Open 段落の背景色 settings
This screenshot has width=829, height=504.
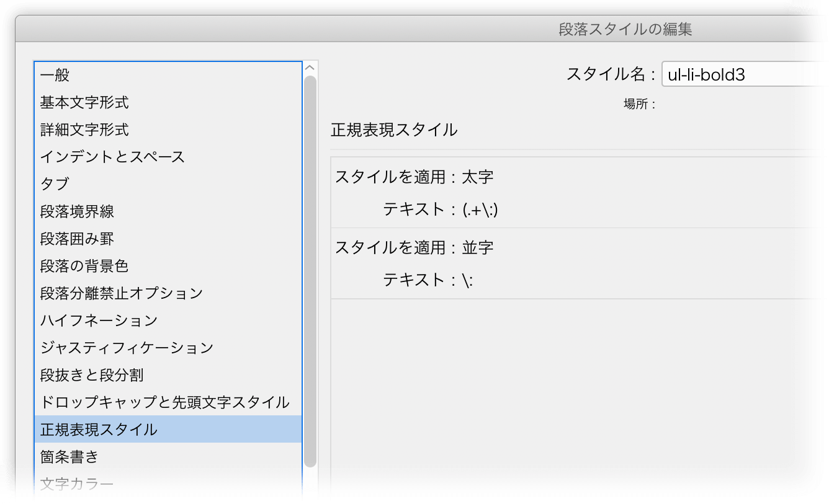[x=168, y=266]
